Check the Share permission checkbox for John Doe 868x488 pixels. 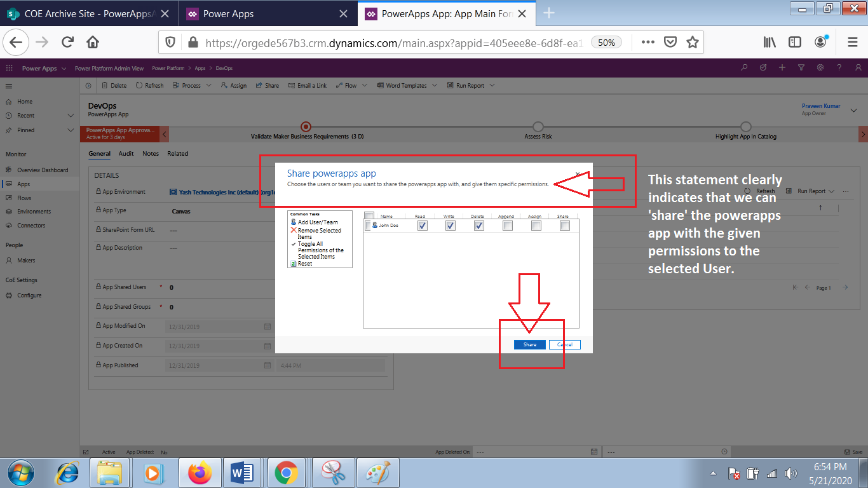(x=564, y=225)
